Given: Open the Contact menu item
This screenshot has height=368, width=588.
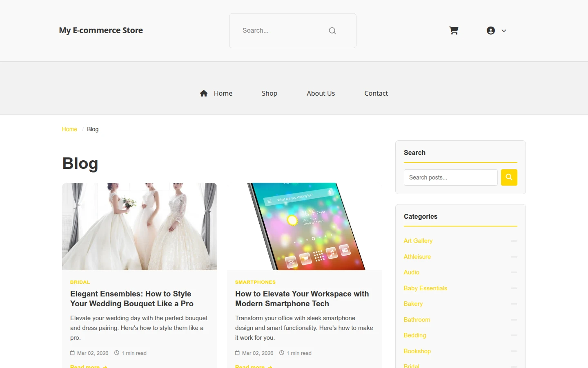Looking at the screenshot, I should coord(376,93).
